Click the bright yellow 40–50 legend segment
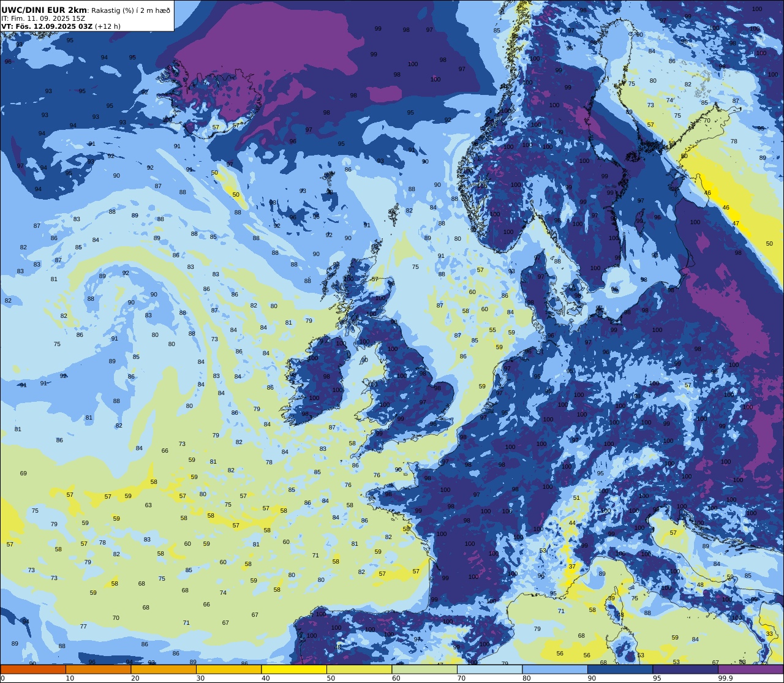This screenshot has height=683, width=784. [294, 669]
